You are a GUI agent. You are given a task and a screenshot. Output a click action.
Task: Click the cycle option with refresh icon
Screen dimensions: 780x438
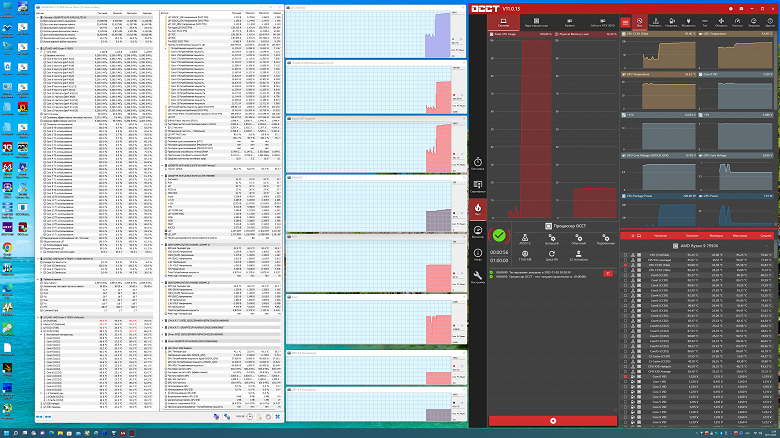(x=552, y=256)
